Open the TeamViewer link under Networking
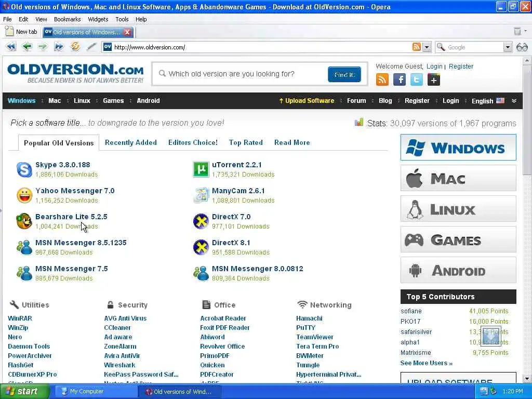 click(314, 337)
